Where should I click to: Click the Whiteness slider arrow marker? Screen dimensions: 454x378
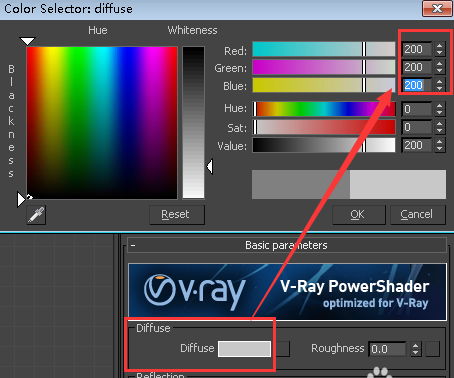coord(210,166)
